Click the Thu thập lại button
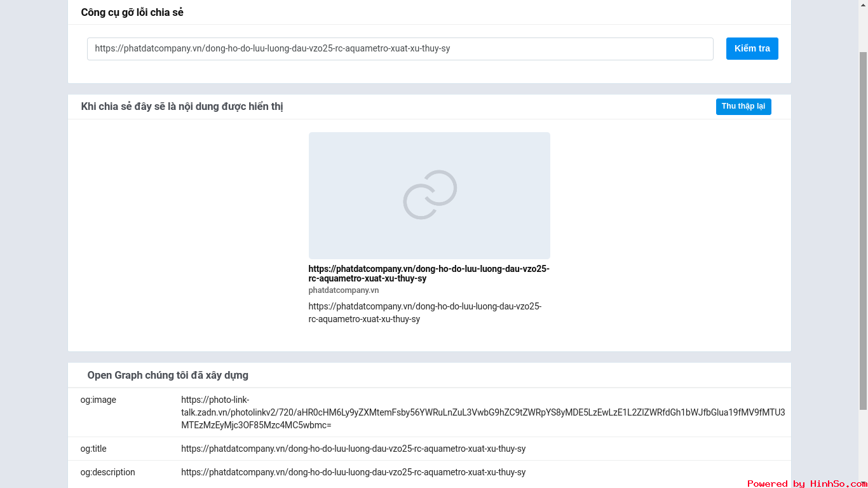868x488 pixels. pyautogui.click(x=743, y=106)
